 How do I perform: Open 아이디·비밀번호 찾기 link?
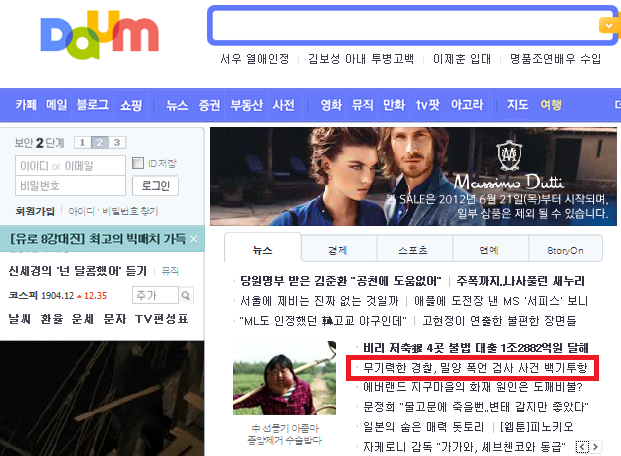coord(113,211)
